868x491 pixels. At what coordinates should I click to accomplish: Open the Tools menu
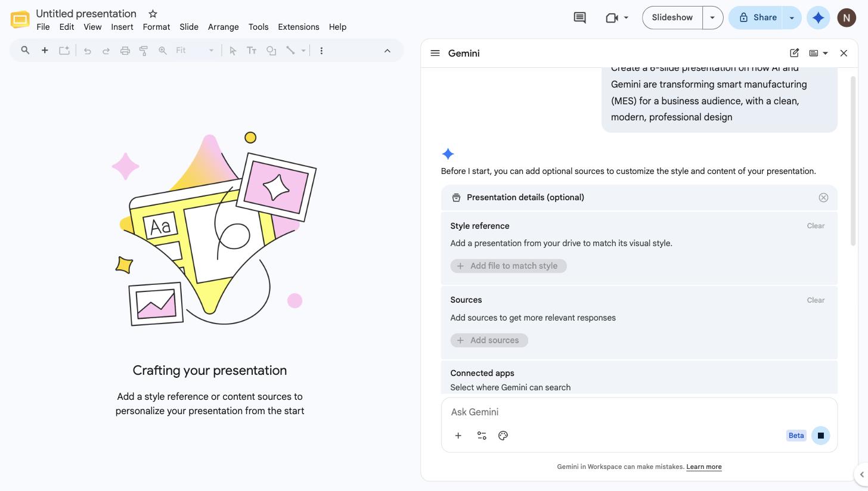click(258, 27)
